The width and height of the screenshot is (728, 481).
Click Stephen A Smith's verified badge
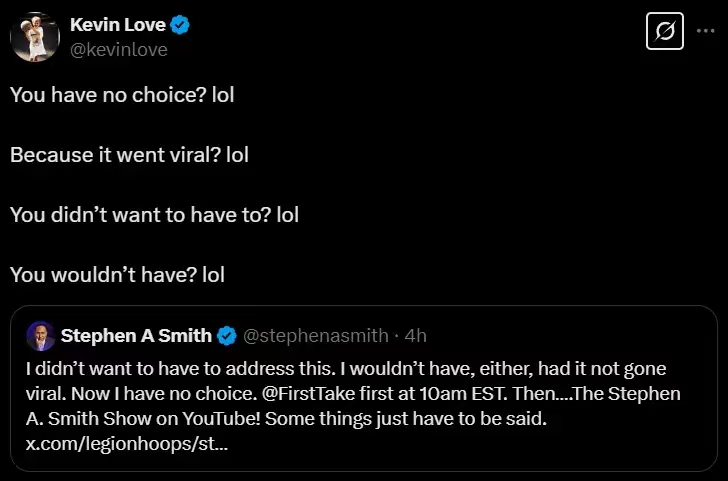(228, 334)
